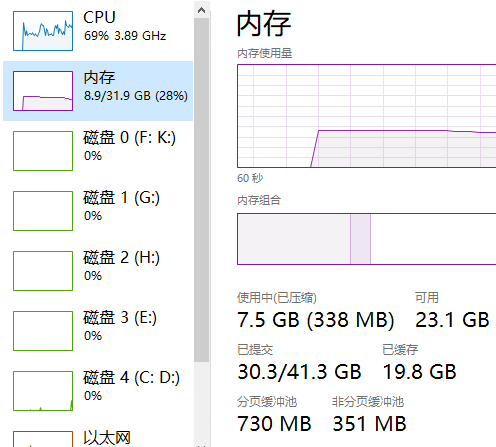Select the CPU 69% 3.89 GHz entry
Image resolution: width=496 pixels, height=447 pixels.
(x=98, y=31)
